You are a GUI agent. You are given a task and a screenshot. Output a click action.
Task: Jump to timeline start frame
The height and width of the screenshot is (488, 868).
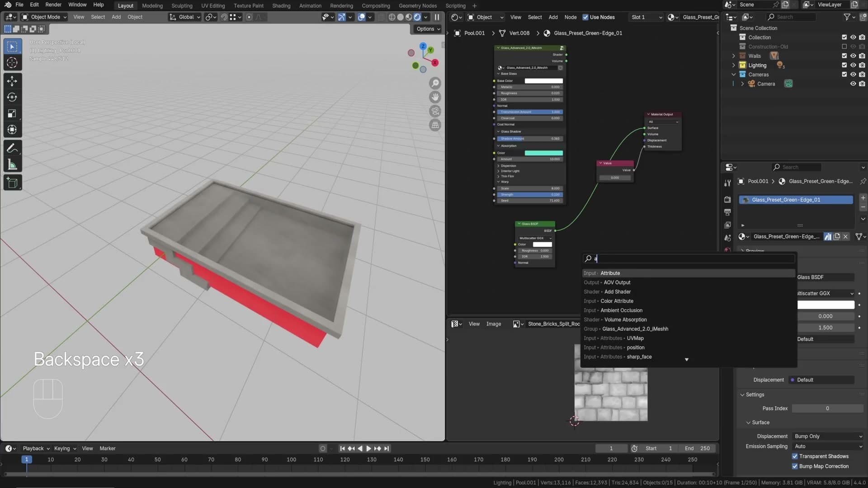342,449
